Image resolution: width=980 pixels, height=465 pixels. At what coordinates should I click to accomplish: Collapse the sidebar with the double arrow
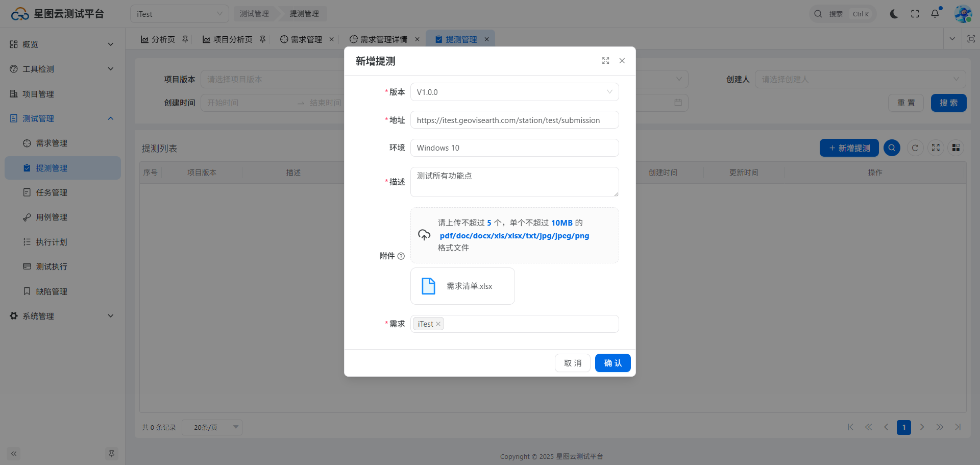point(14,453)
